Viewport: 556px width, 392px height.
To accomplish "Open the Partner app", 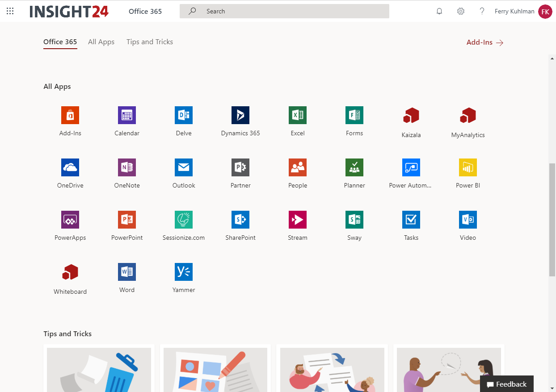I will click(240, 167).
